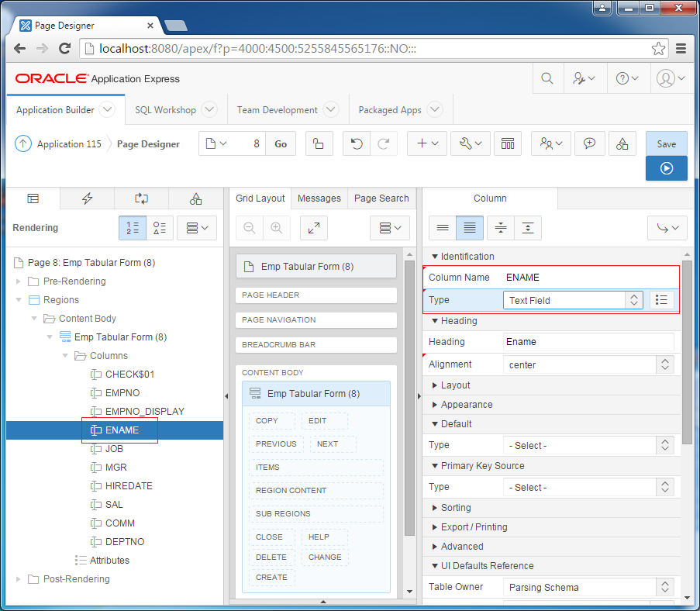Click the Shared Components shapes icon in toolbar

622,143
